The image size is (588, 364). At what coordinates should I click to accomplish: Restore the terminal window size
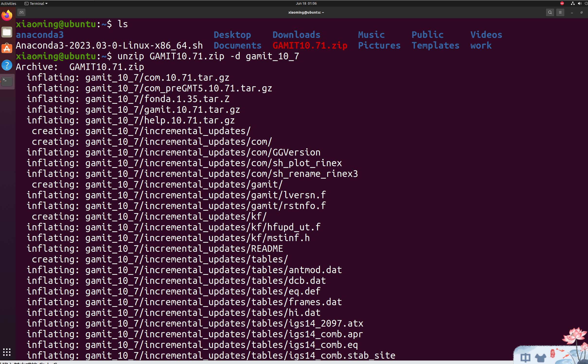click(582, 12)
